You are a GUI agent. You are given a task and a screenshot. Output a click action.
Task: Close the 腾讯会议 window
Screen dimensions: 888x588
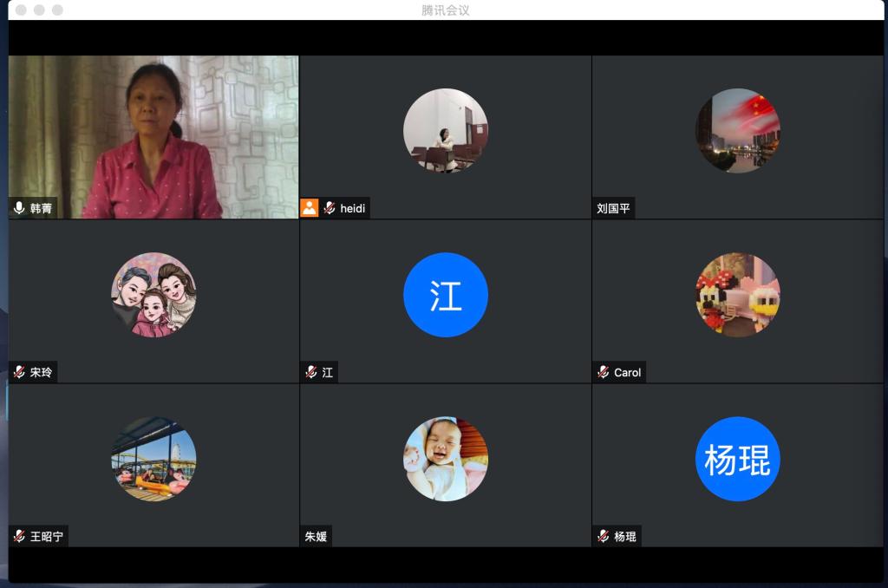(x=21, y=10)
